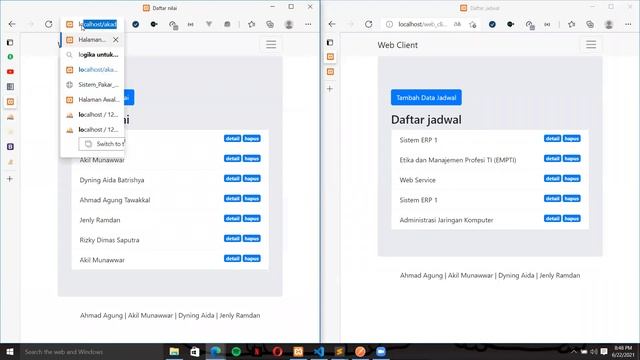Click detail for Dyning Aida Batrishya

tap(232, 179)
